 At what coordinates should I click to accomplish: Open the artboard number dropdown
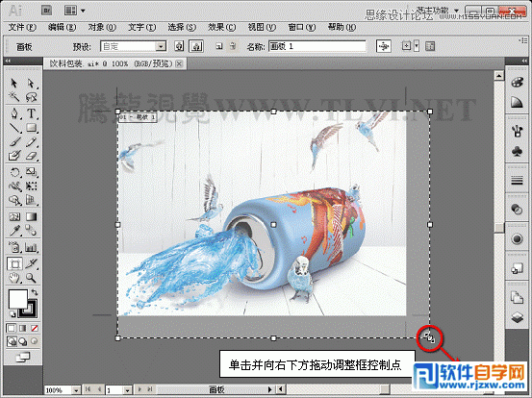point(127,390)
